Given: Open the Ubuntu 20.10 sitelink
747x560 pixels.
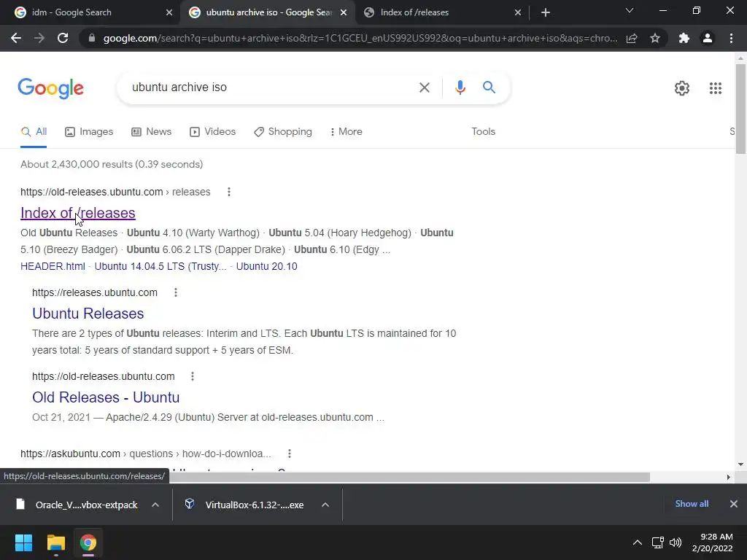Looking at the screenshot, I should 267,266.
